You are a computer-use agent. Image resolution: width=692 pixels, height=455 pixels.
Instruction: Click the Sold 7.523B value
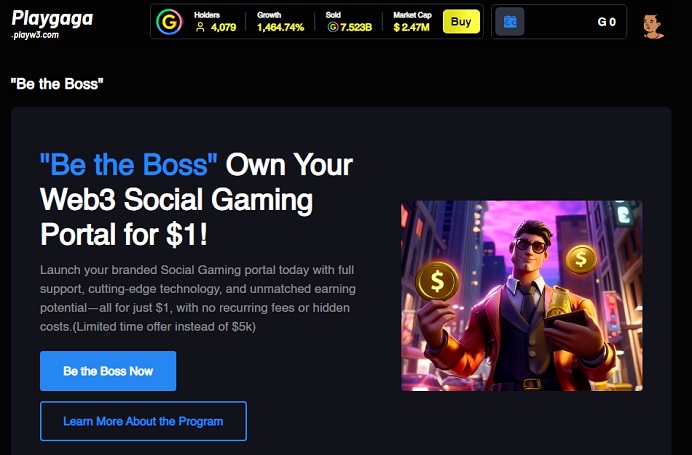pos(356,27)
